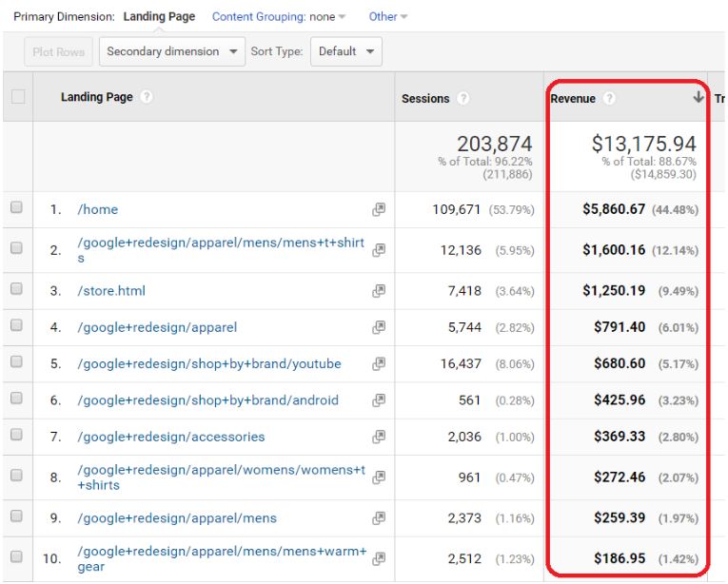This screenshot has width=728, height=584.
Task: Open the shop+by+brand/android link
Action: click(x=207, y=400)
